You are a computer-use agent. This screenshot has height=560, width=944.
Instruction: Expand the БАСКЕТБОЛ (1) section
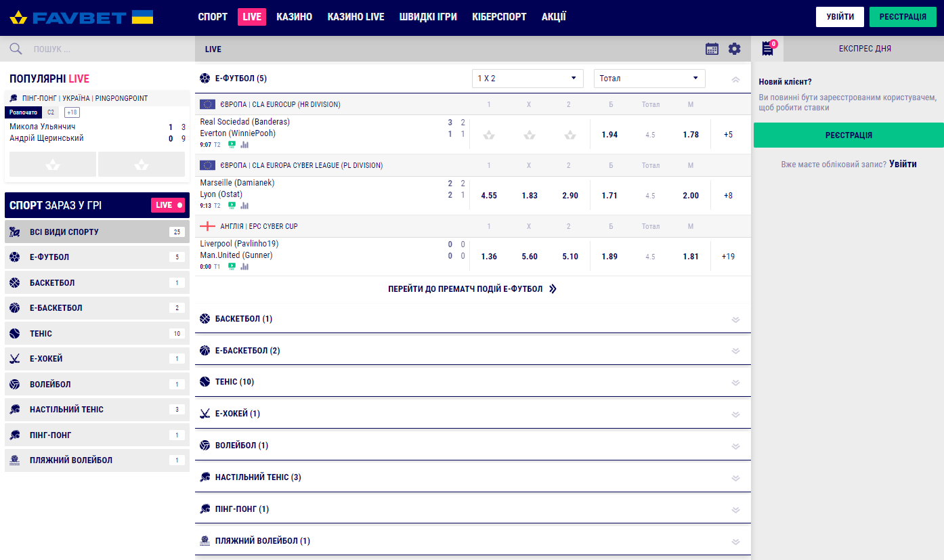click(x=736, y=320)
